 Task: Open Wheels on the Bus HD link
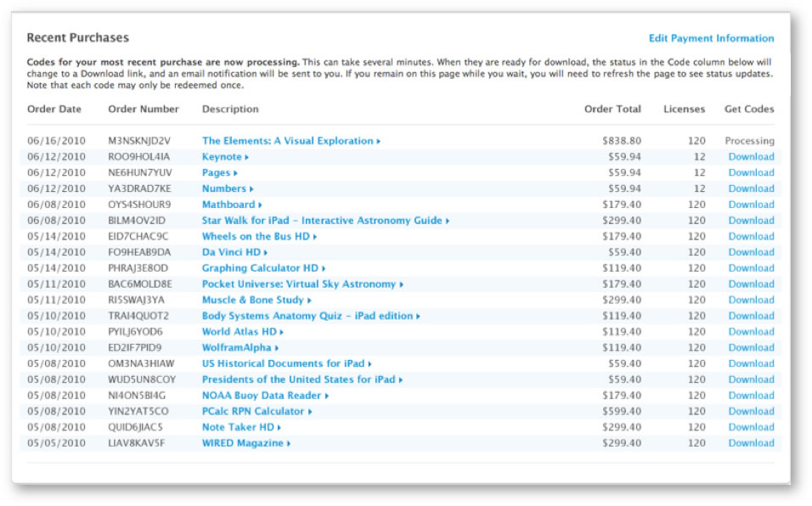[x=259, y=236]
